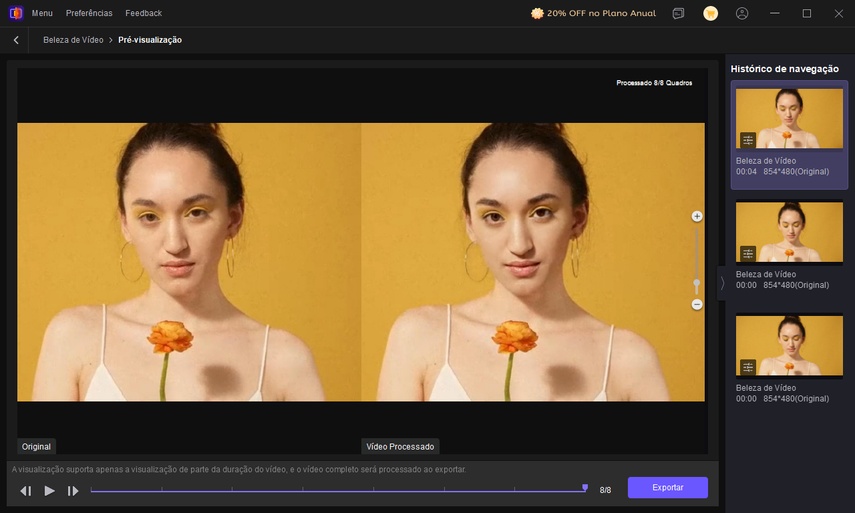Open the Menu item
This screenshot has height=513, width=855.
pyautogui.click(x=42, y=13)
